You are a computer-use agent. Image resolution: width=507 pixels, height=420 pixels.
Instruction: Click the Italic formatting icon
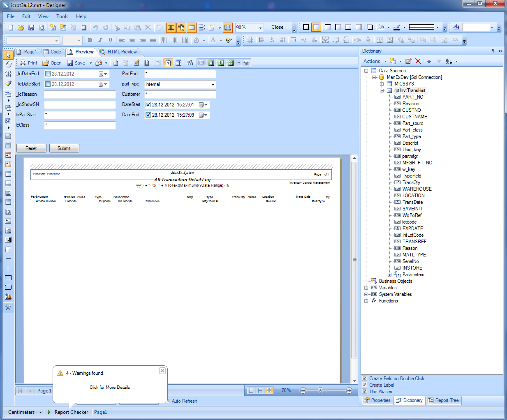coord(100,40)
